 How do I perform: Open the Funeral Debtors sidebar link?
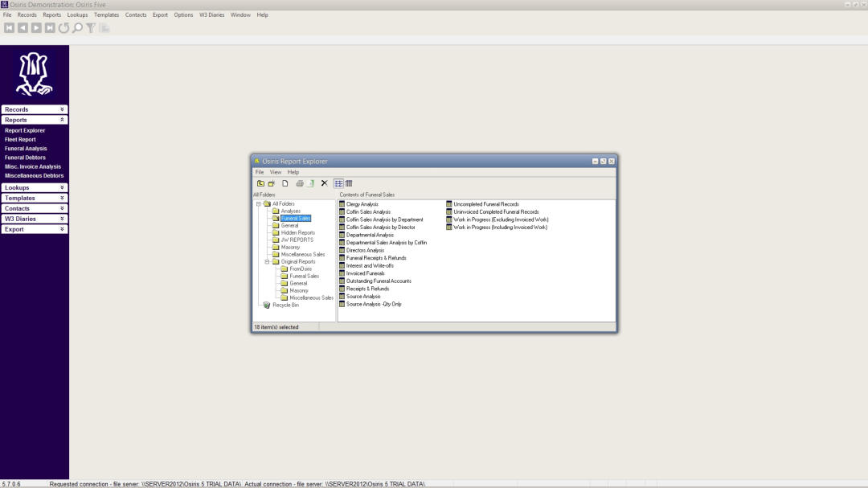point(26,158)
